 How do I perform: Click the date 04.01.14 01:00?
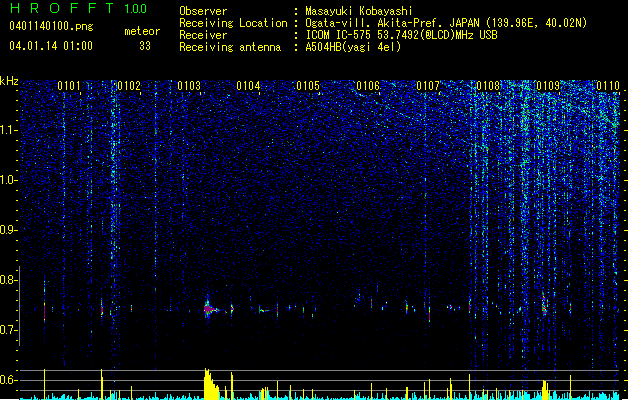pyautogui.click(x=51, y=45)
